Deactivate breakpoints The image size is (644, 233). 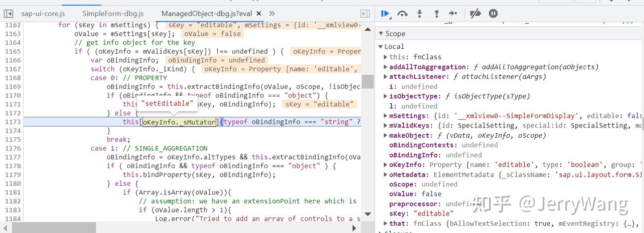[475, 14]
